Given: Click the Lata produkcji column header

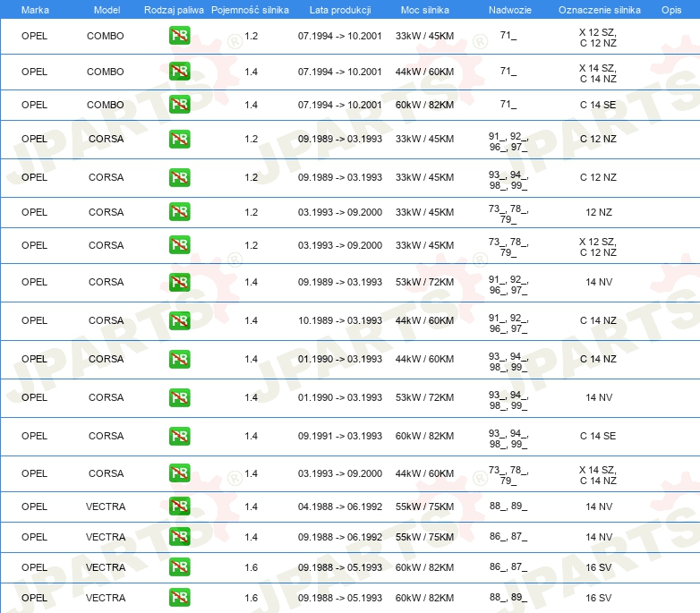Looking at the screenshot, I should [340, 10].
